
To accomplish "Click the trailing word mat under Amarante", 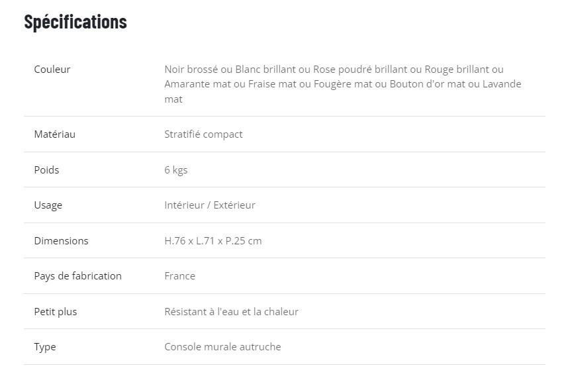I will coord(173,99).
